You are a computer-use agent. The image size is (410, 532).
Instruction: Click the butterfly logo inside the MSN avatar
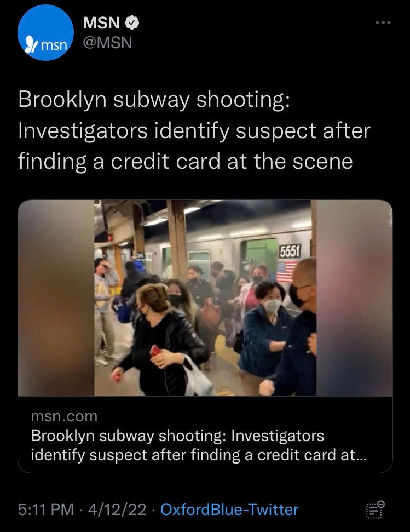pyautogui.click(x=32, y=45)
